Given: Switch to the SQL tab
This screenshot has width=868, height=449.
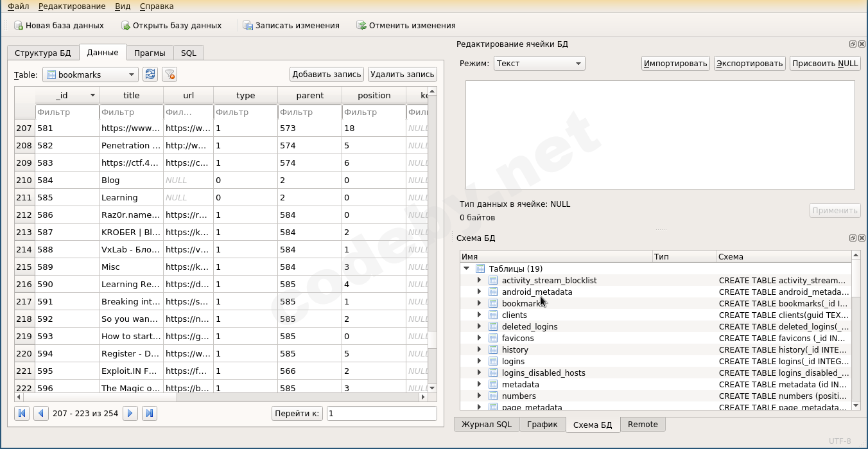Looking at the screenshot, I should click(188, 53).
